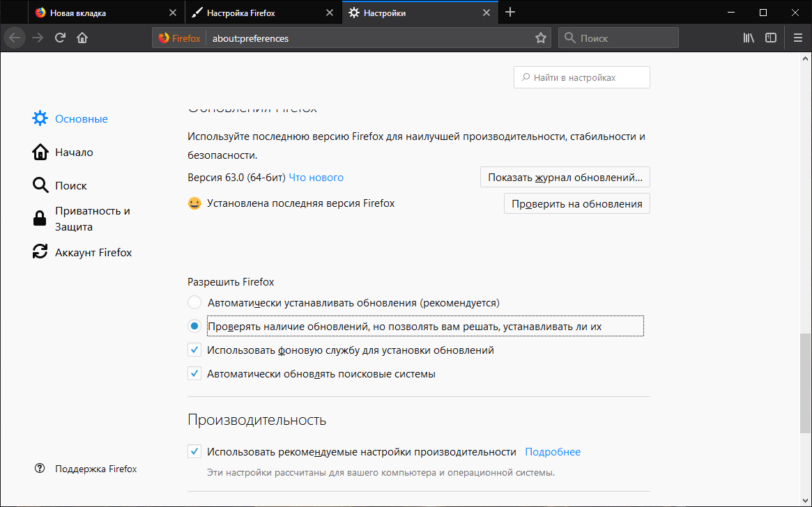
Task: Toggle the sidebar icon in the toolbar
Action: pyautogui.click(x=770, y=38)
